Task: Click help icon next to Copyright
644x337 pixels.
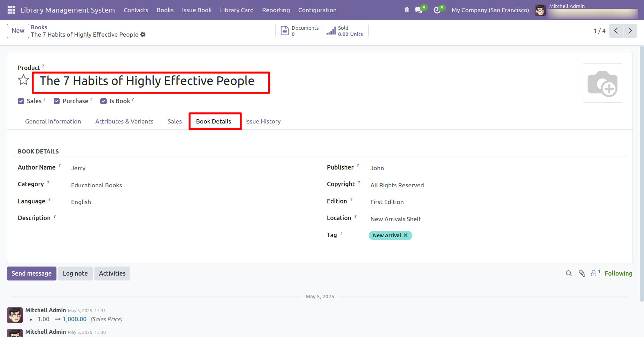Action: click(359, 182)
